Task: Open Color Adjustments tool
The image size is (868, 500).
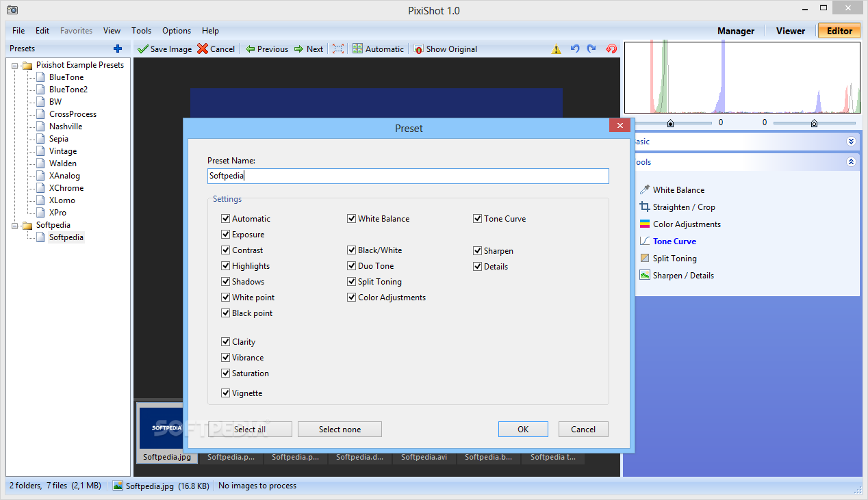Action: (680, 224)
